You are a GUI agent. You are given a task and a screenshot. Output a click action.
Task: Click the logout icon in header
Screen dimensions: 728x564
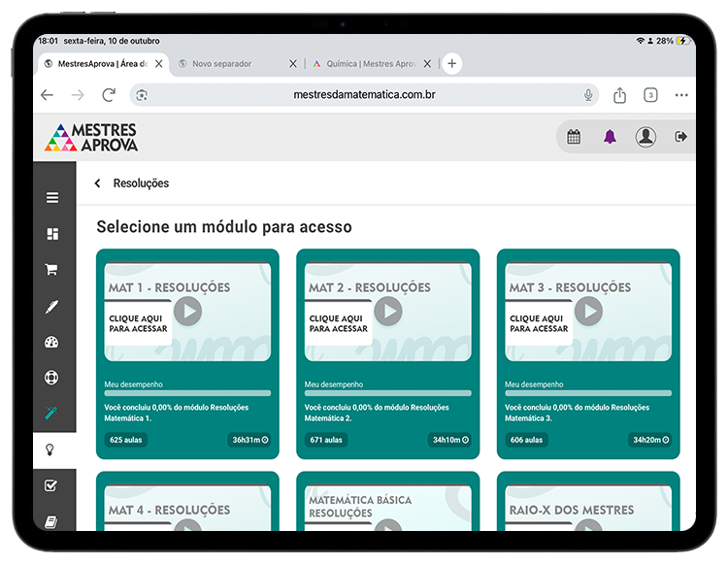pos(680,137)
